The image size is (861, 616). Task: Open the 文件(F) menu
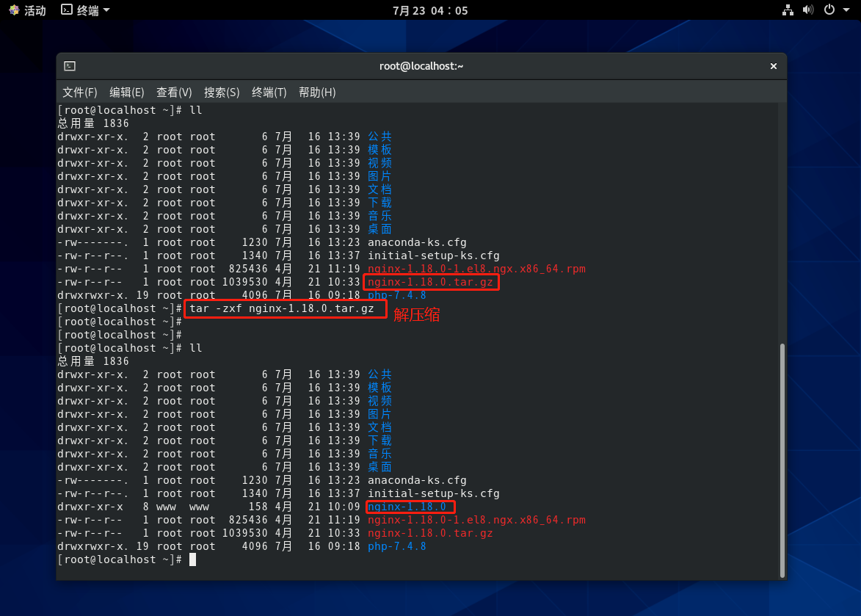tap(79, 93)
